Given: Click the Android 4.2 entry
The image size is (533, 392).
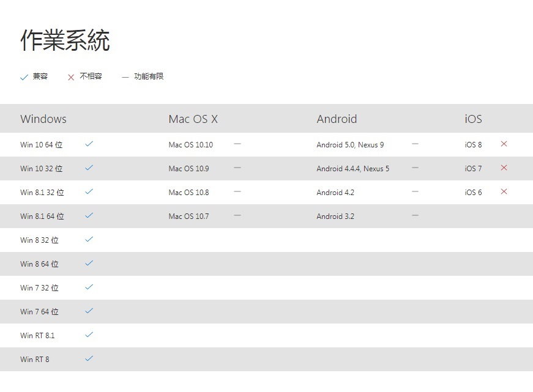Looking at the screenshot, I should point(335,192).
